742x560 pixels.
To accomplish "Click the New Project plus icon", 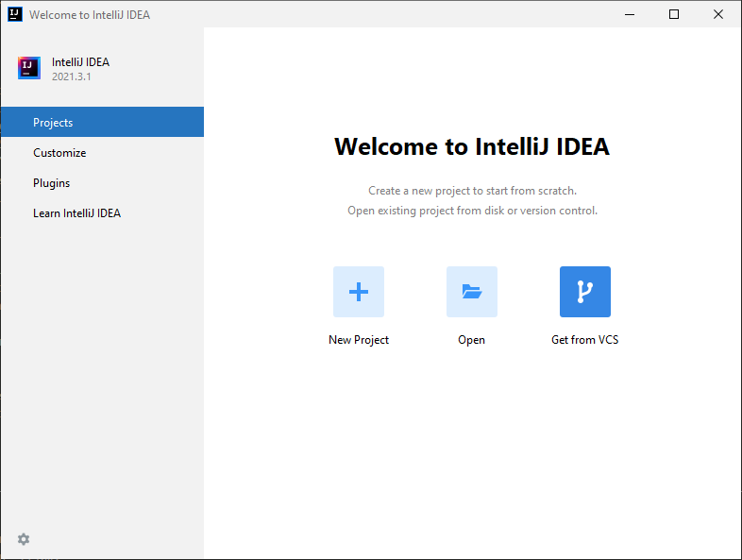I will tap(358, 292).
